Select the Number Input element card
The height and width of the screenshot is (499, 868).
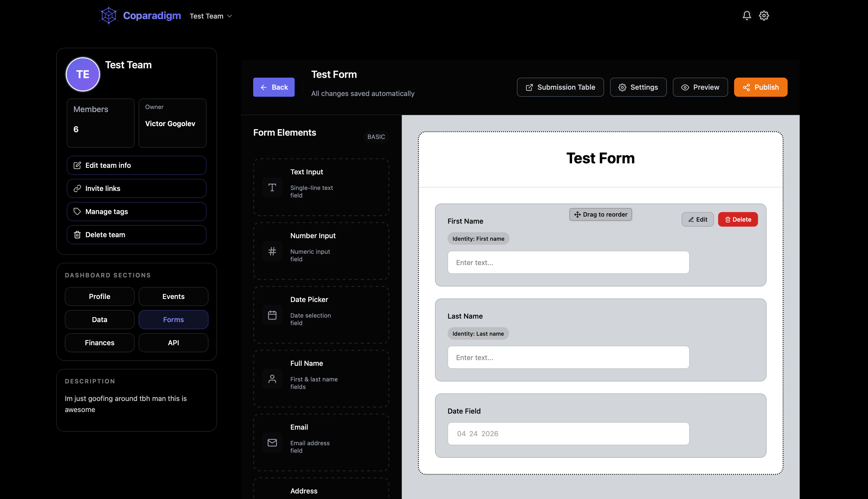pos(321,251)
